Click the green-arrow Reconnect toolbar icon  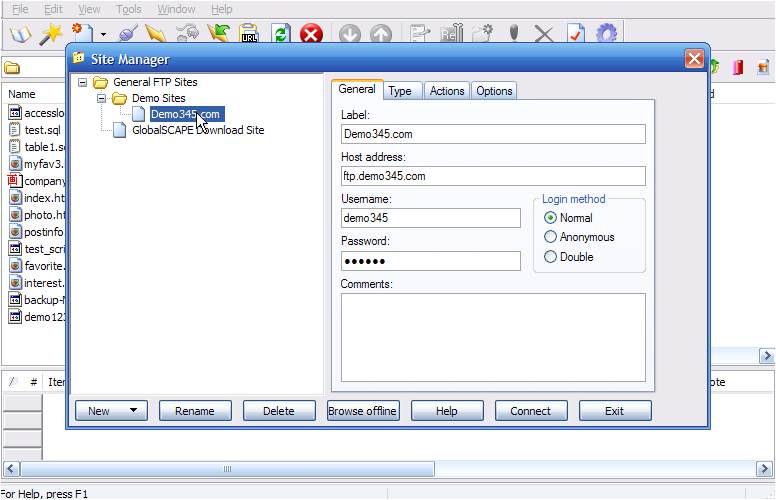tap(218, 34)
